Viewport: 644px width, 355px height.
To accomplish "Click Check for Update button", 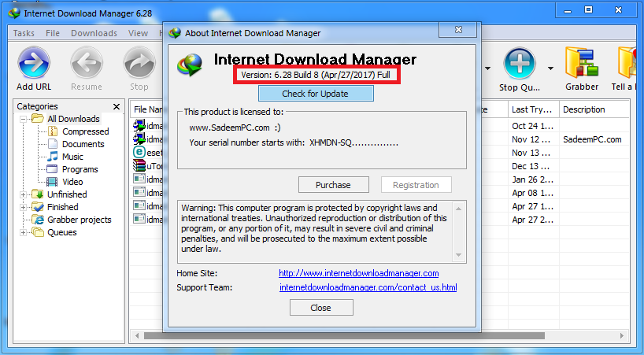I will coord(316,94).
